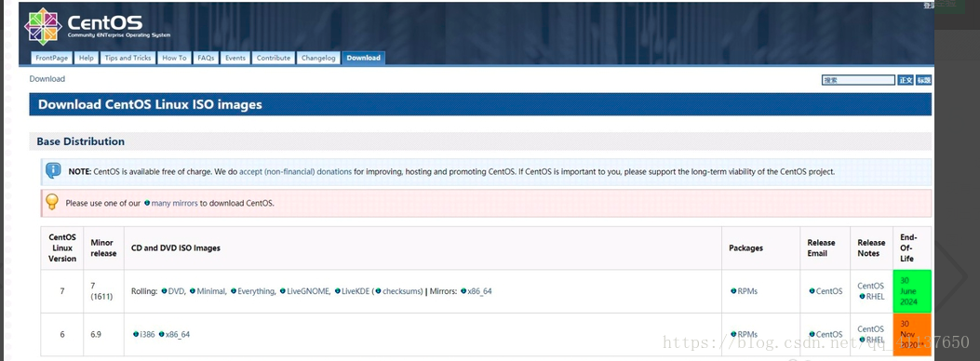980x361 pixels.
Task: Switch to Tips and Tricks tab
Action: pos(128,58)
